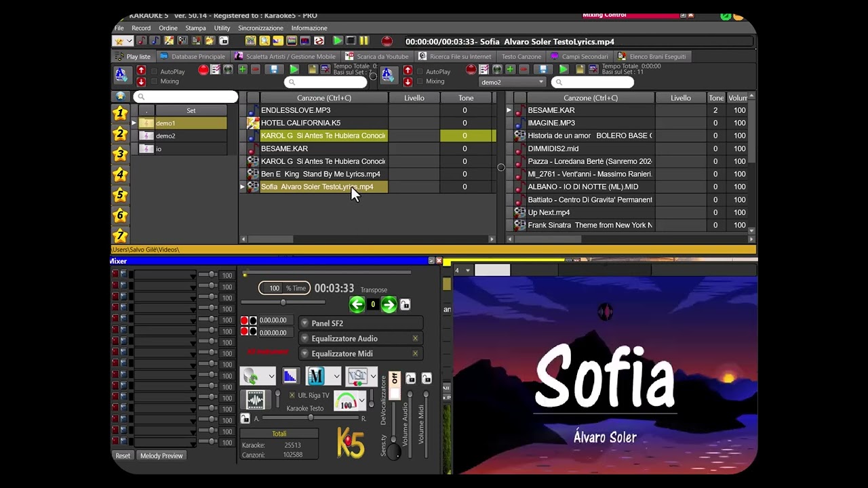Image resolution: width=868 pixels, height=488 pixels.
Task: Click the blue histogram icon in the Mixer
Action: [290, 375]
